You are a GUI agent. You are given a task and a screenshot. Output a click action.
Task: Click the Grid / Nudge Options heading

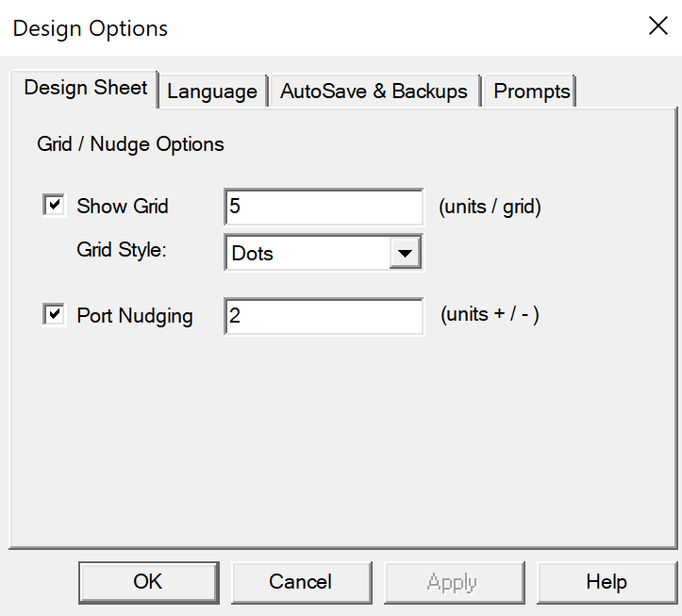(130, 144)
